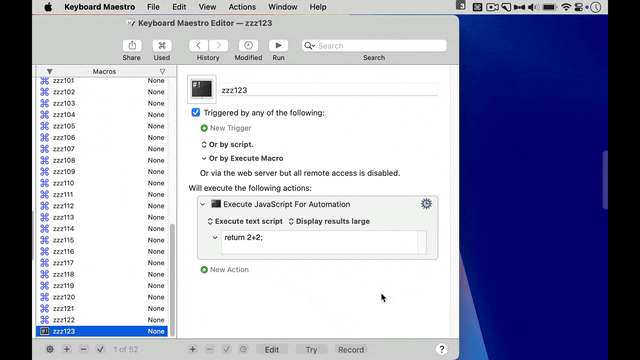The image size is (640, 360).
Task: Select macro zzz123 in list
Action: [102, 331]
